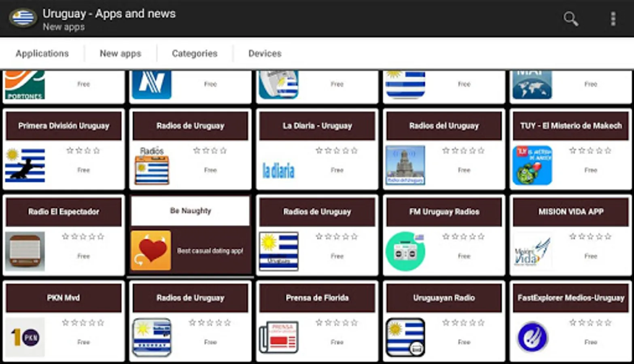
Task: Switch to the Applications tab
Action: tap(42, 53)
